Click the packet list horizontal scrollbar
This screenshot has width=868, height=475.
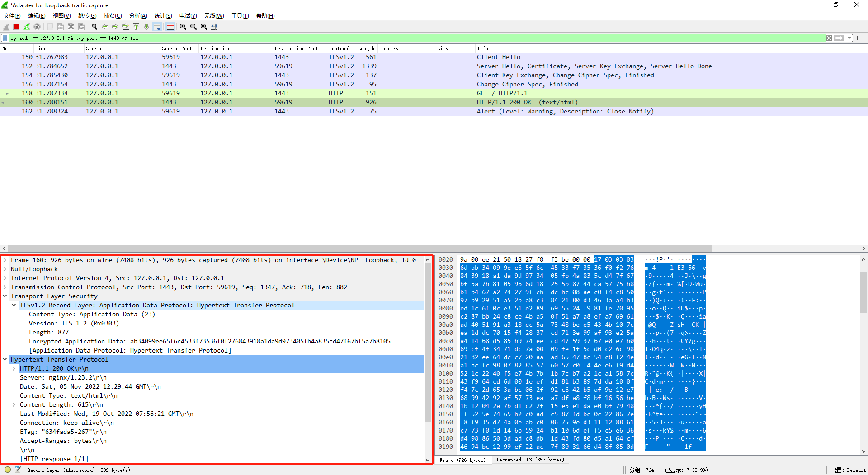click(360, 248)
